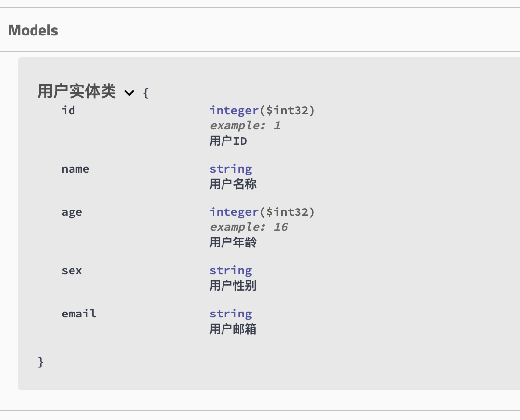
Task: Collapse the Models section header
Action: [33, 30]
